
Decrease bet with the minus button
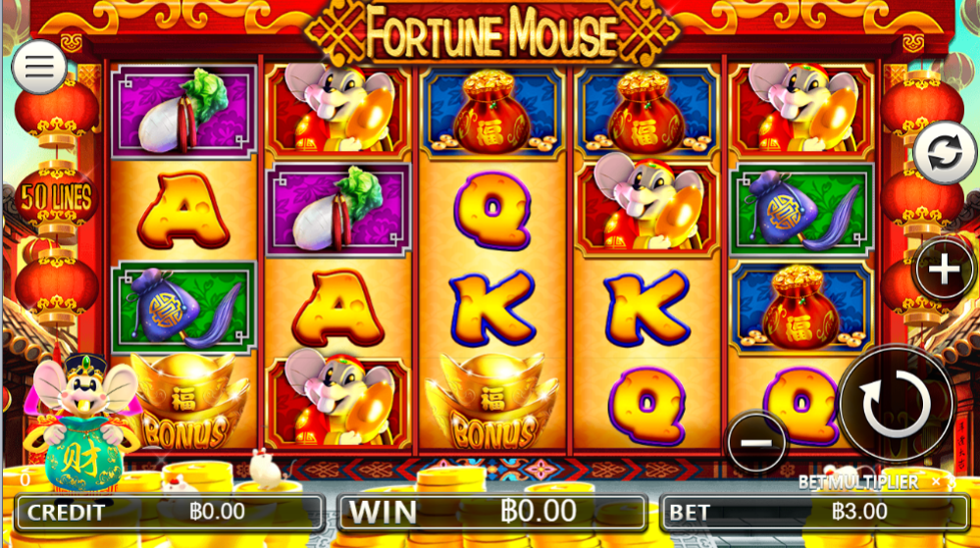756,442
